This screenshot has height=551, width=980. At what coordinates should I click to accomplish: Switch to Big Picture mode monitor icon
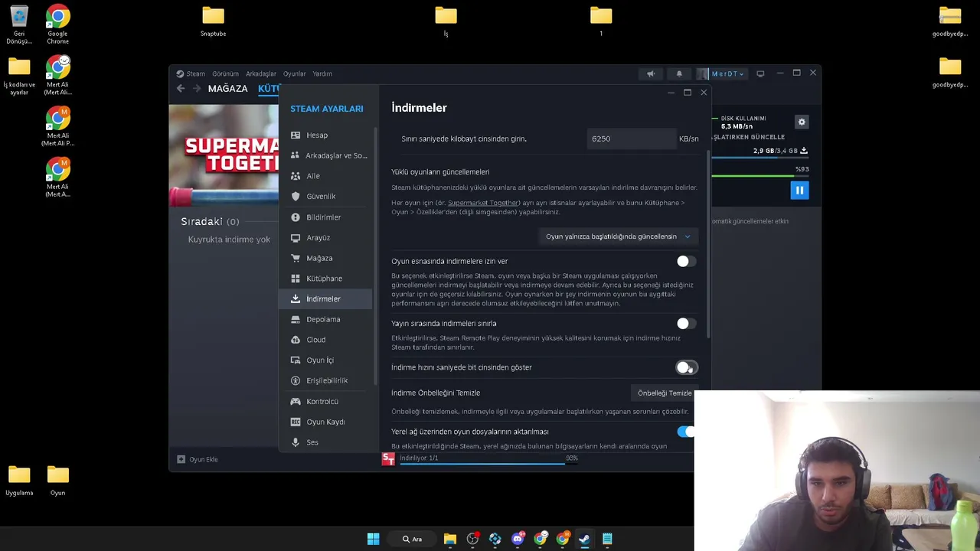[x=760, y=74]
